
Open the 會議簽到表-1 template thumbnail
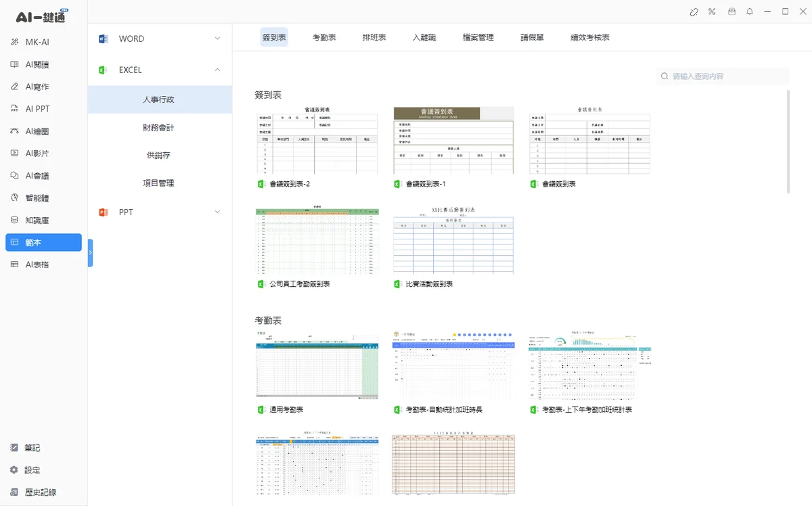453,141
